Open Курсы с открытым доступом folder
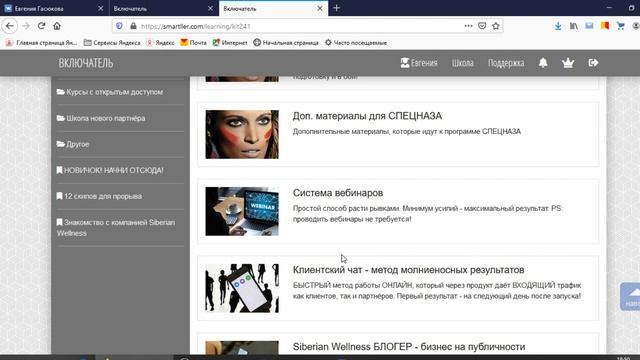The image size is (640, 360). tap(110, 92)
